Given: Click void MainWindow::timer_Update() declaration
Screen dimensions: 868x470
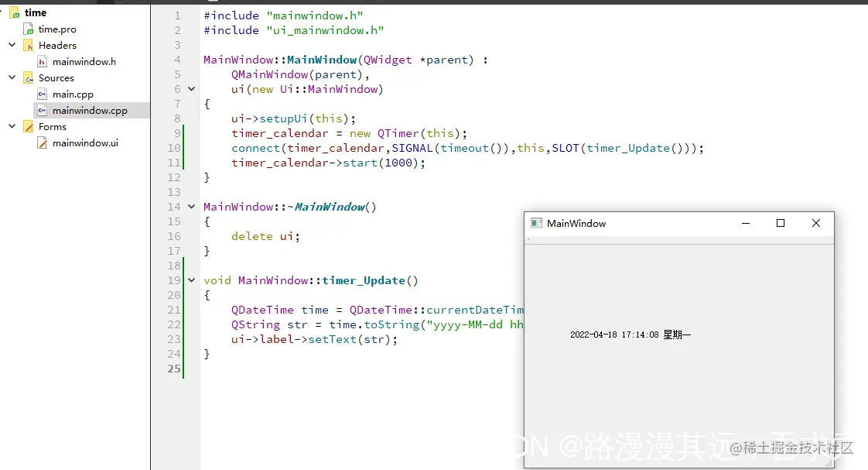Looking at the screenshot, I should point(310,280).
